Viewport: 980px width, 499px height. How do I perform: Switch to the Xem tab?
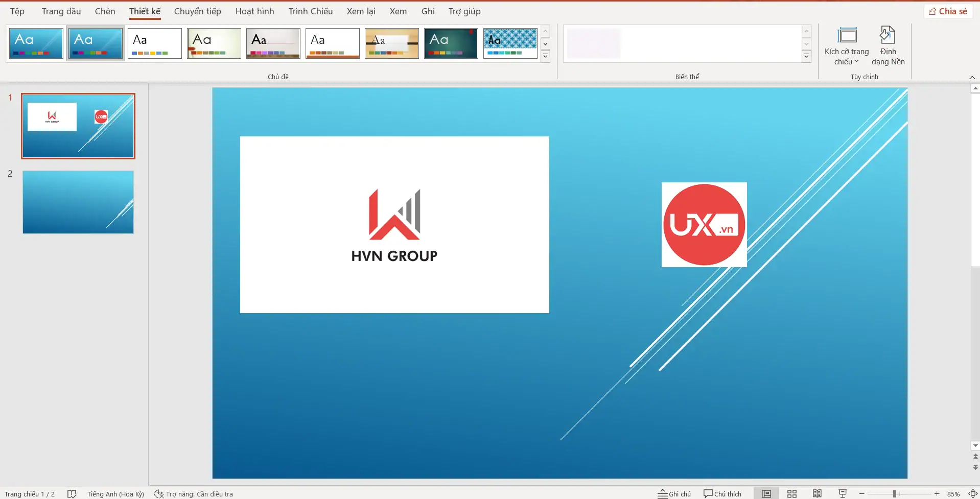click(x=398, y=11)
